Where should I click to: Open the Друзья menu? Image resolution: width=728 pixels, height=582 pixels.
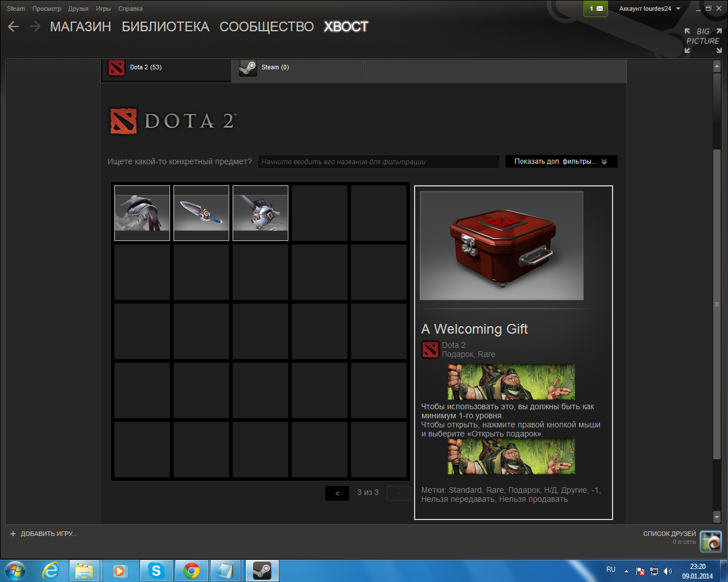pos(78,9)
